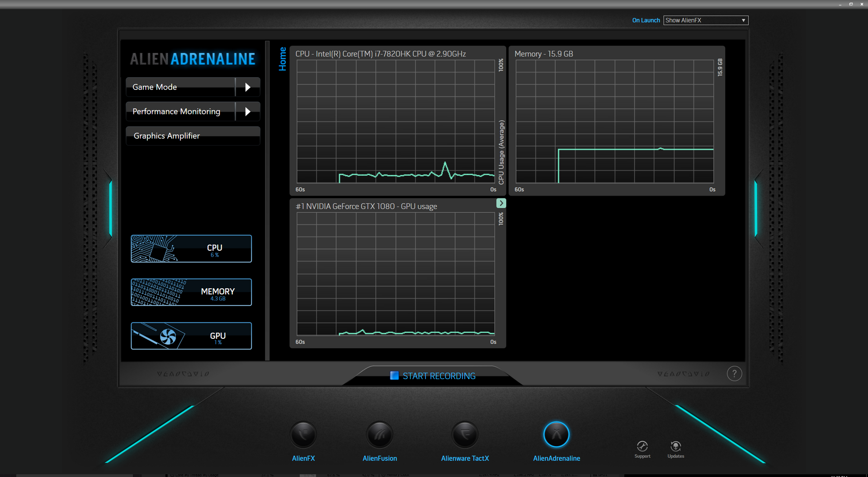This screenshot has width=868, height=477.
Task: Open the AlienFusion module icon
Action: pos(380,435)
